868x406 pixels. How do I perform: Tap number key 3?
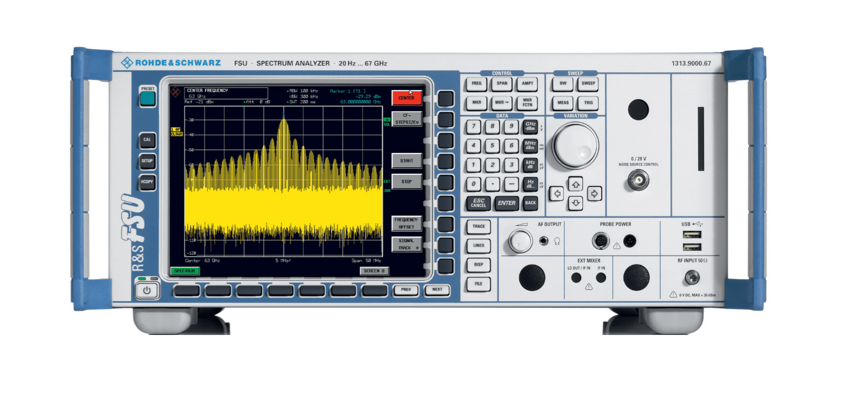[512, 165]
